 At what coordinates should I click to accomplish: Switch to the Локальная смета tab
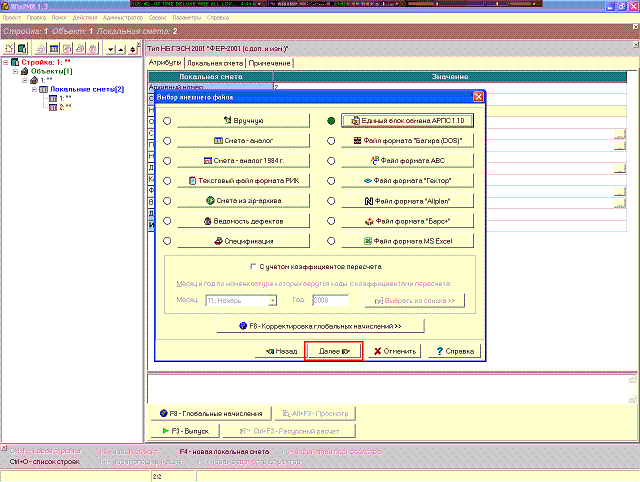215,63
